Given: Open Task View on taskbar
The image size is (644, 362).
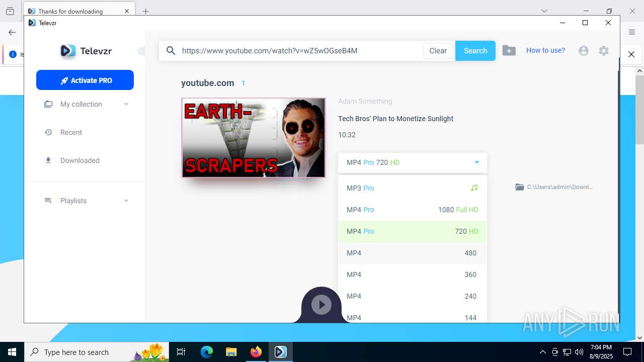Looking at the screenshot, I should (x=181, y=352).
